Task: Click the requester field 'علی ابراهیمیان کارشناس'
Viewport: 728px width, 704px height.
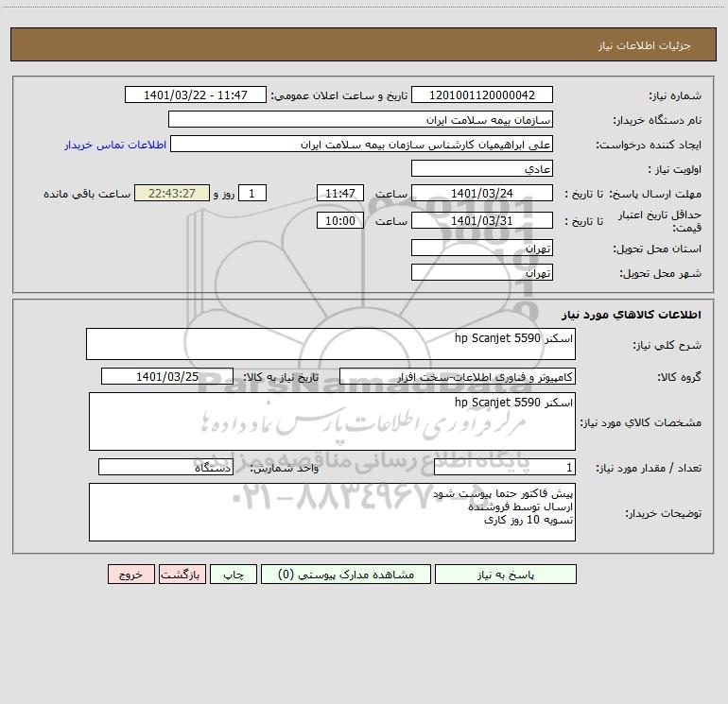Action: point(361,144)
